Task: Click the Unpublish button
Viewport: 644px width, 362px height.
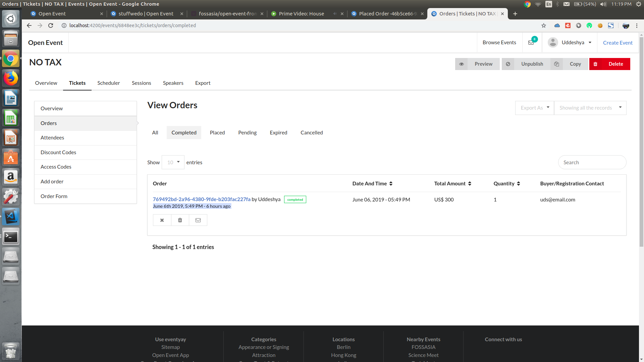Action: click(x=526, y=64)
